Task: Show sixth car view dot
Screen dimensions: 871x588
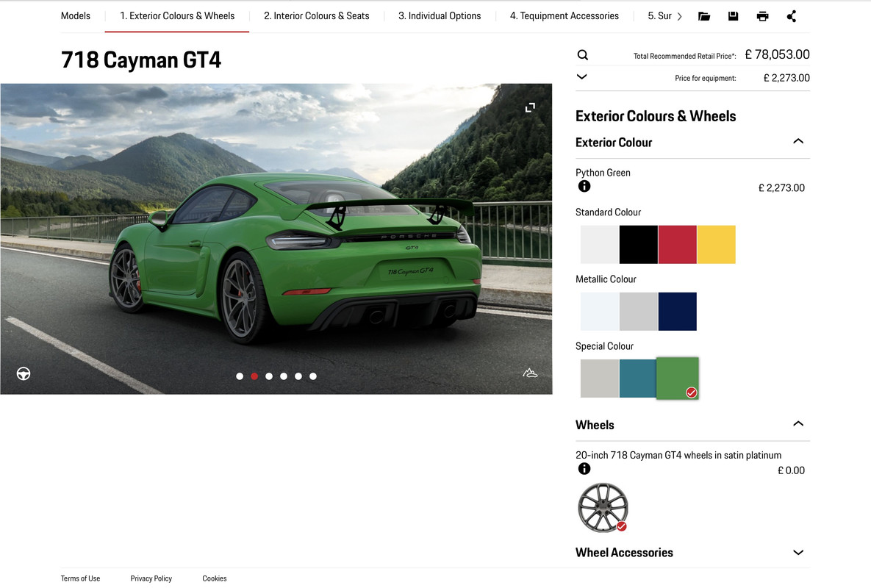Action: pyautogui.click(x=313, y=376)
